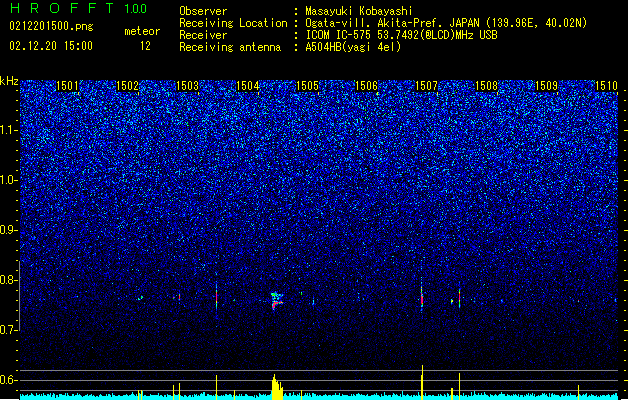Click the Observer field label
The image size is (629, 400).
coord(203,11)
